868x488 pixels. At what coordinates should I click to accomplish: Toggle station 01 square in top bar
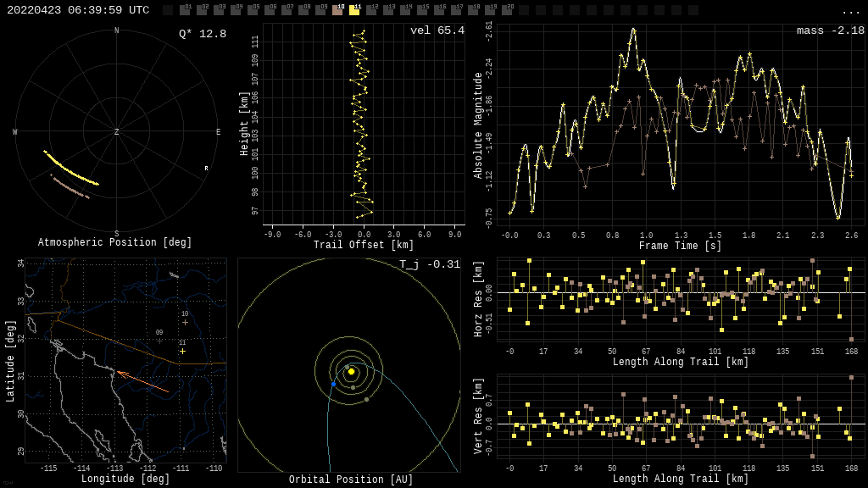tap(185, 10)
